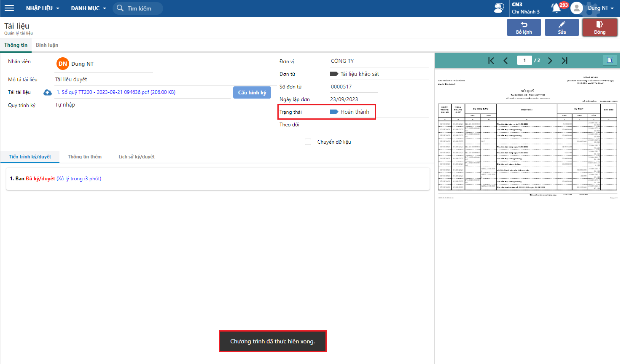Open the Lịch sử ký/duyệt tab
Viewport: 621px width, 364px height.
(x=136, y=157)
